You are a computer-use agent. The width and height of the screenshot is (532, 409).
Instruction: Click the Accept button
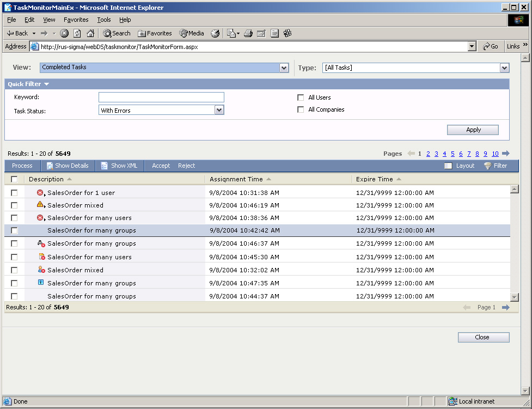[161, 166]
